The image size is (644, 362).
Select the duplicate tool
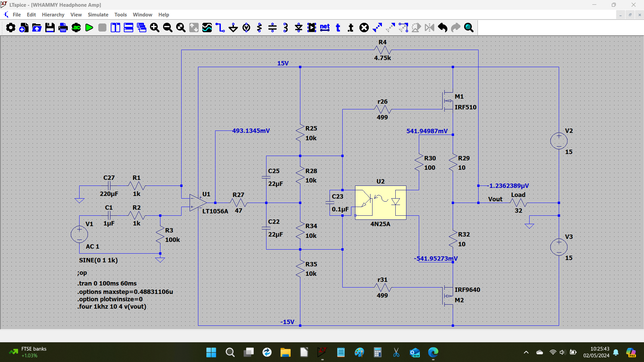coord(377,28)
